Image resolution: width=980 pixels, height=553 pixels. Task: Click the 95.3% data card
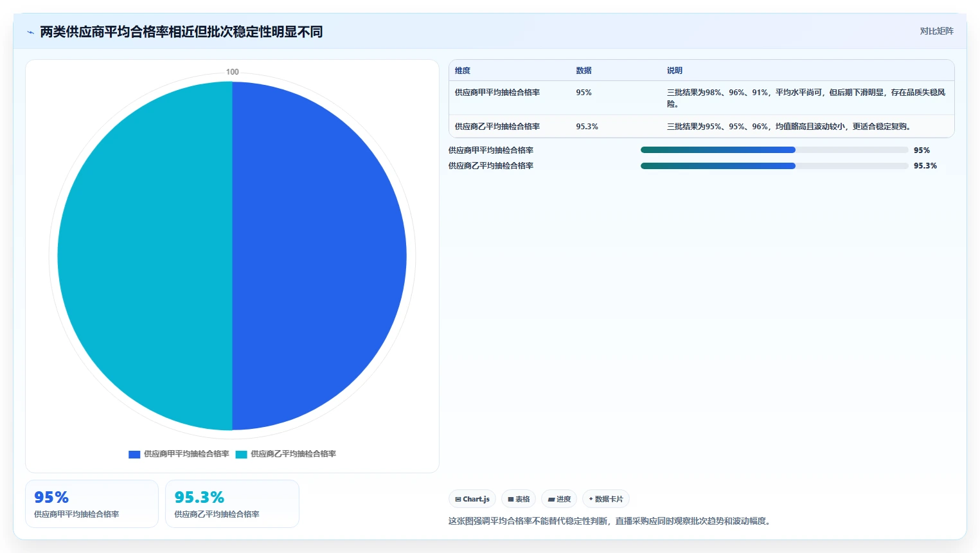tap(232, 503)
